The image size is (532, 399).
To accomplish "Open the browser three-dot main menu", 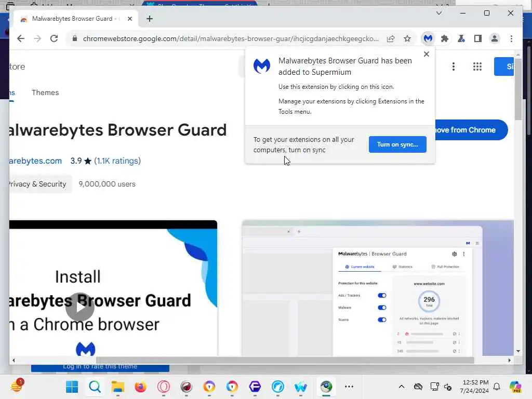I will pyautogui.click(x=511, y=38).
